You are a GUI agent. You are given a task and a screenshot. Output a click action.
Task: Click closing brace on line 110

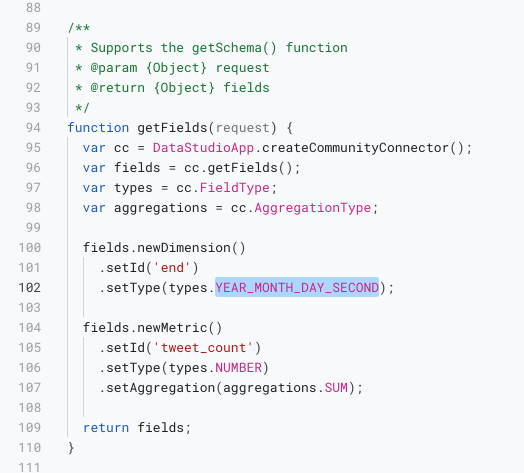coord(71,448)
